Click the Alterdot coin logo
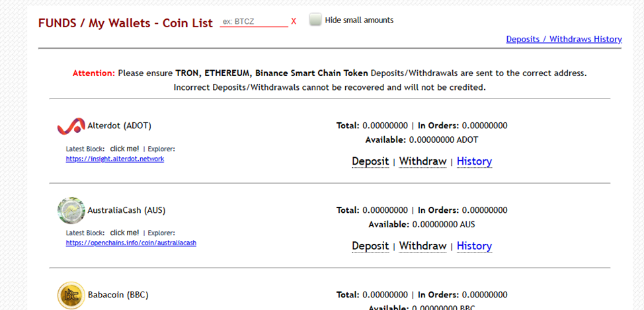The width and height of the screenshot is (644, 310). click(x=71, y=126)
